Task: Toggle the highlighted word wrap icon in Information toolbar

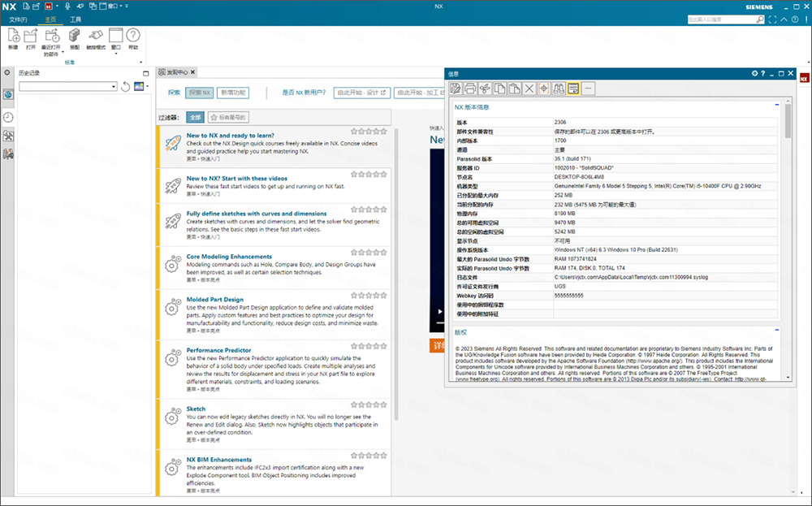Action: (x=573, y=89)
